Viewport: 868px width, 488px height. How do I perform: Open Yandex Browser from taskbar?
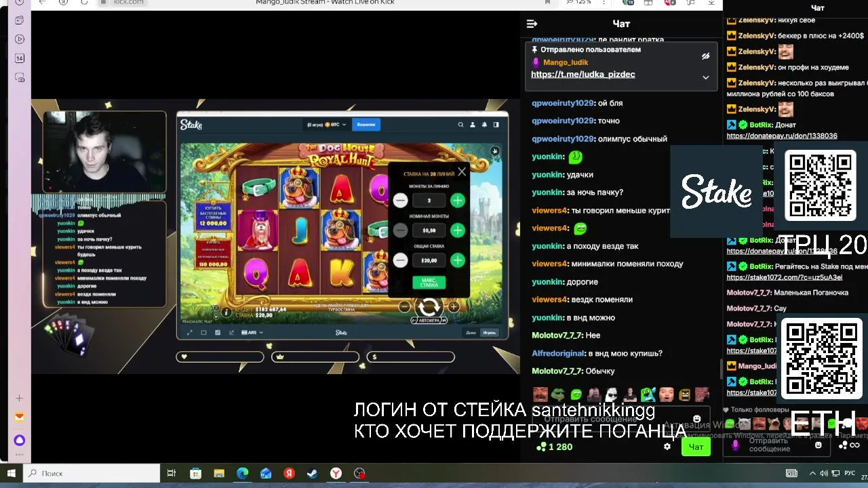336,473
